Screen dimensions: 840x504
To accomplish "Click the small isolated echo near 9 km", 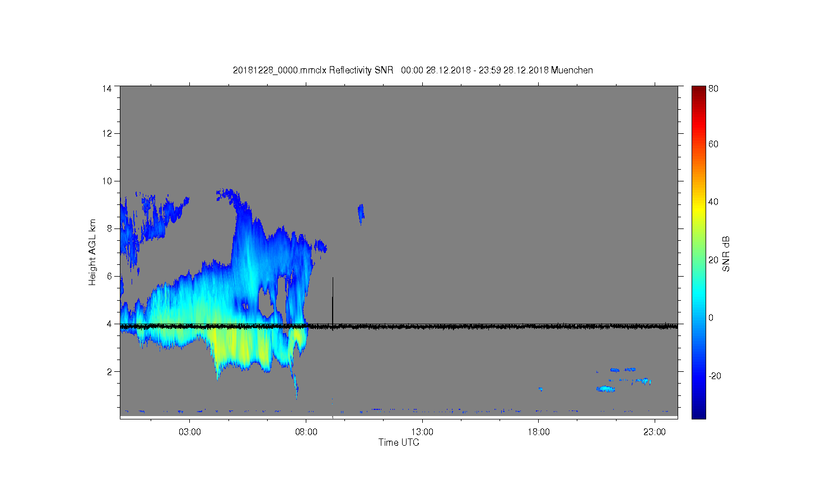I will (361, 213).
